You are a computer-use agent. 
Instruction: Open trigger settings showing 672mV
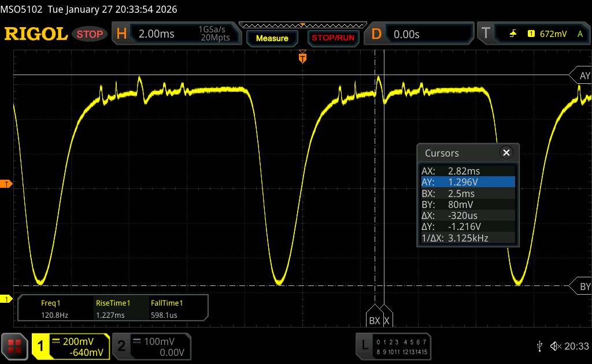point(532,34)
